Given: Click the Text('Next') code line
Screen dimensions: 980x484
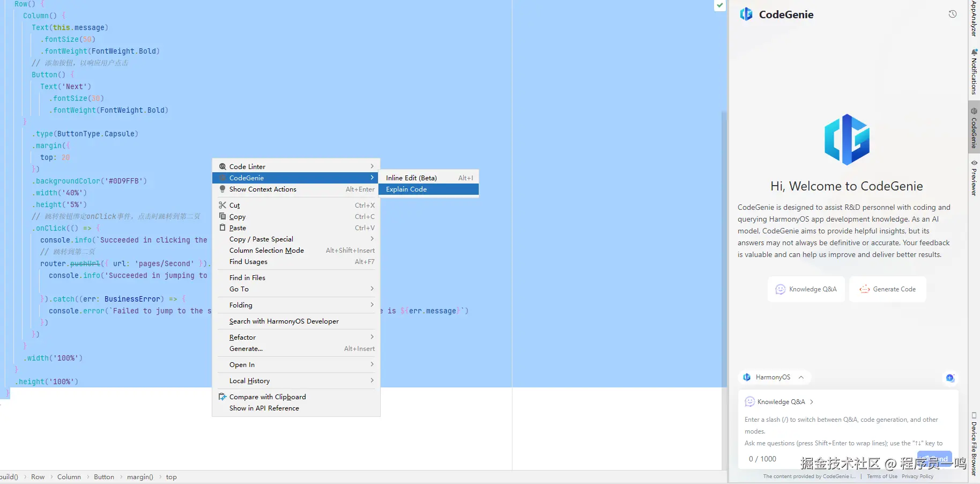Looking at the screenshot, I should (x=65, y=87).
